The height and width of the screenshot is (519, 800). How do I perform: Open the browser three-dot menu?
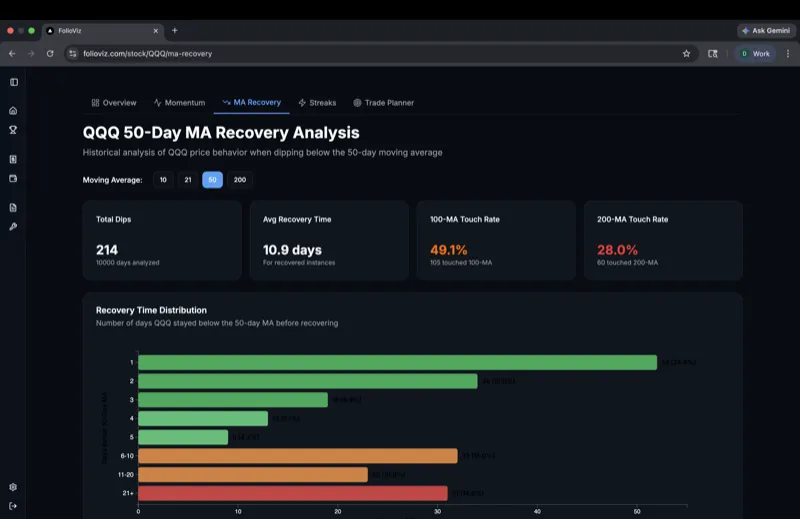[x=788, y=54]
